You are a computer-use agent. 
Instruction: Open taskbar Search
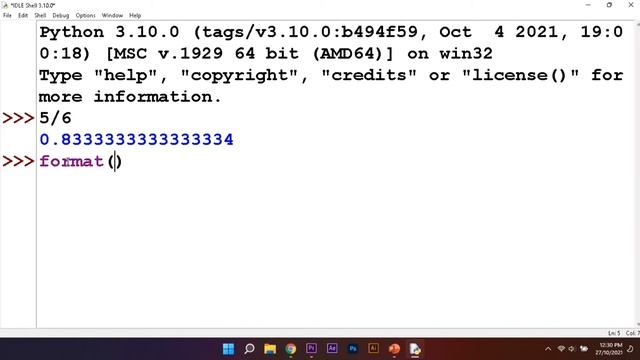pos(249,349)
